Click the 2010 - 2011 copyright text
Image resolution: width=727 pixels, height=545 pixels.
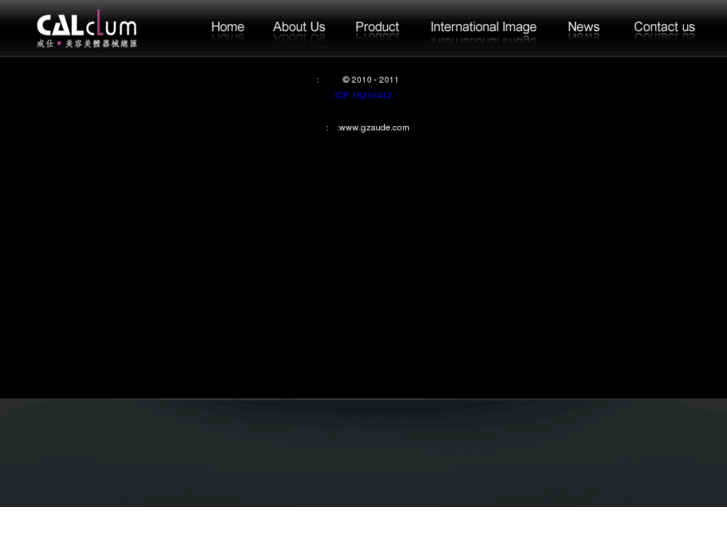pyautogui.click(x=375, y=80)
